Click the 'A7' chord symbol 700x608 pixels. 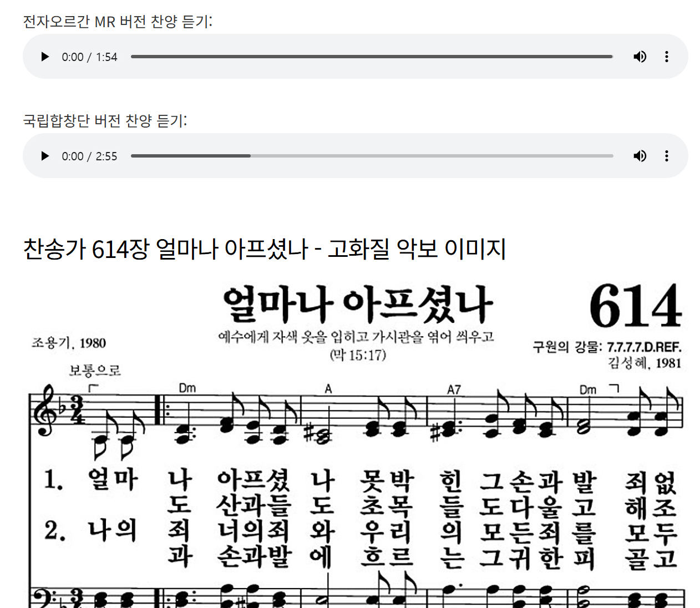tap(454, 390)
